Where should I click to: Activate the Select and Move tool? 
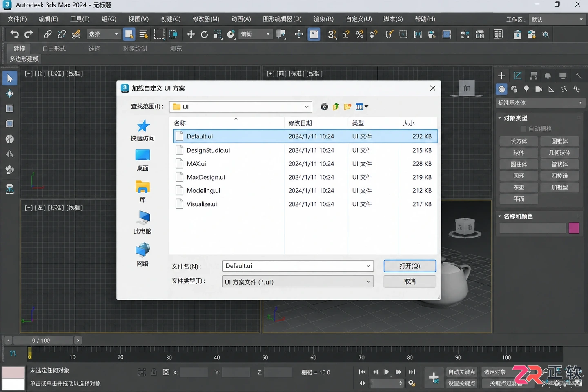191,34
